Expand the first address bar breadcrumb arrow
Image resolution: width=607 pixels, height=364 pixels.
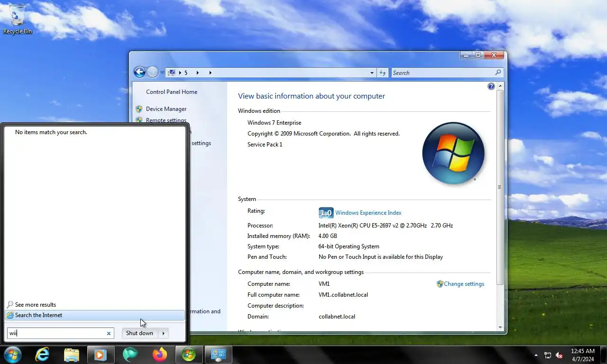[180, 73]
